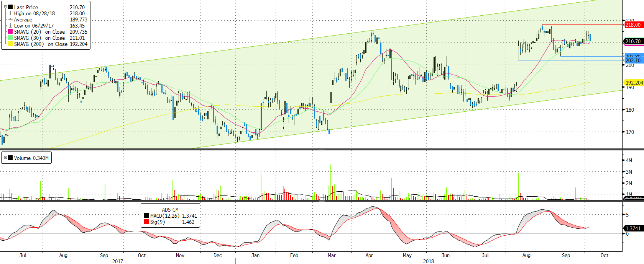Screen dimensions: 644x264
Task: Click the blue 202.10 axis price tag
Action: (x=633, y=60)
